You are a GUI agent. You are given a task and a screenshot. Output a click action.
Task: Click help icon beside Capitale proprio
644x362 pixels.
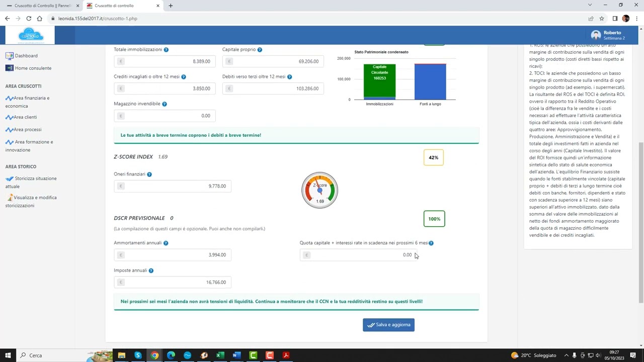pyautogui.click(x=260, y=50)
